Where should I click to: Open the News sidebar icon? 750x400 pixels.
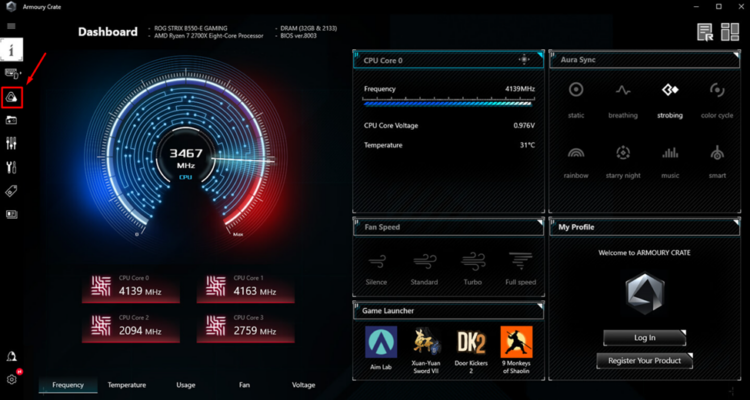coord(11,214)
